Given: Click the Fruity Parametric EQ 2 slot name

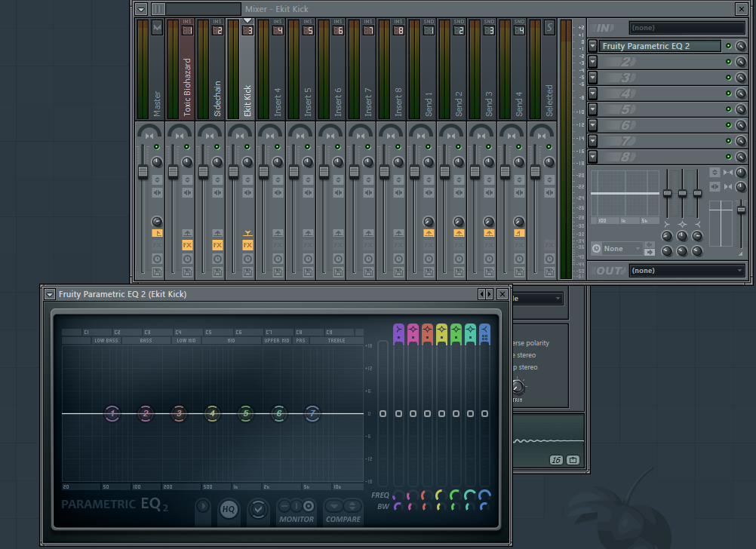Looking at the screenshot, I should point(659,46).
